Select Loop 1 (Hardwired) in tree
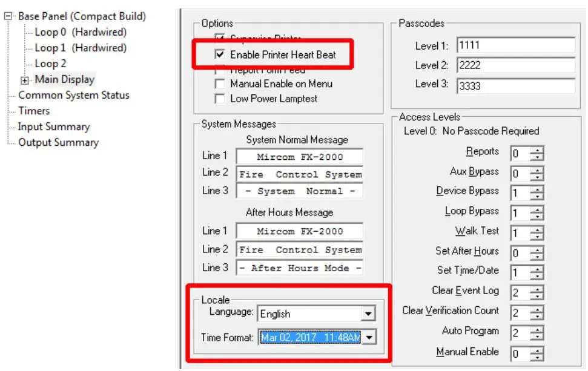 (81, 48)
